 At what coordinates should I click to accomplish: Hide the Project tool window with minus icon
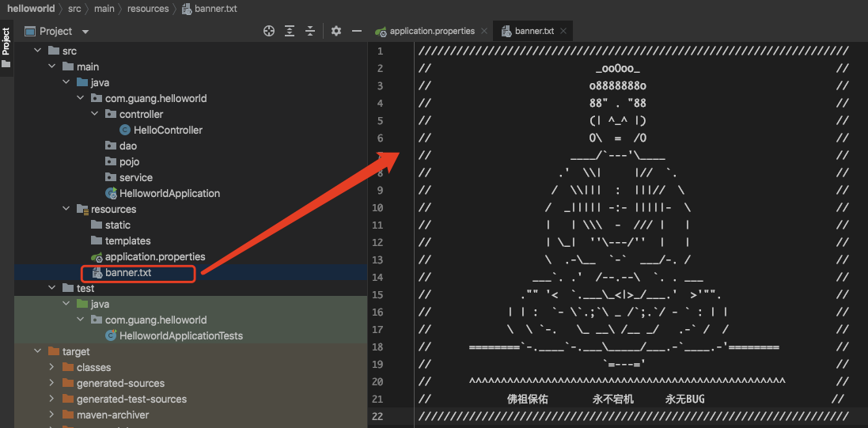click(357, 31)
